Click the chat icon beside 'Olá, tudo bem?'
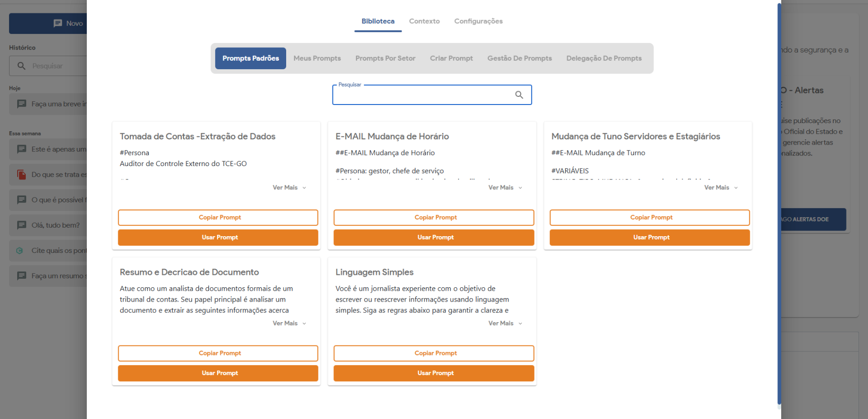868x419 pixels. click(x=21, y=225)
